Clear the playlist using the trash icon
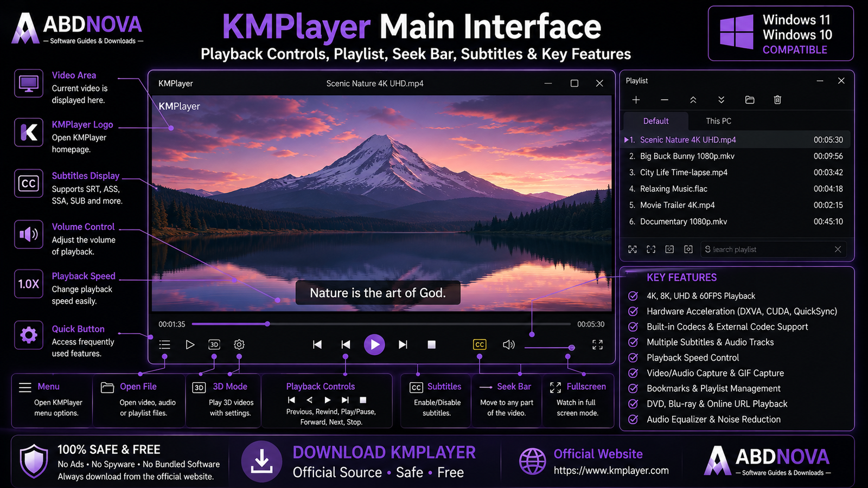 [x=777, y=100]
